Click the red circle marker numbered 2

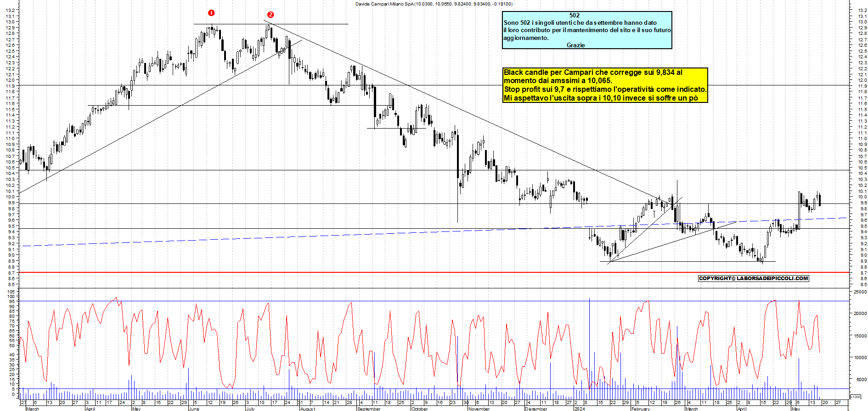point(271,15)
